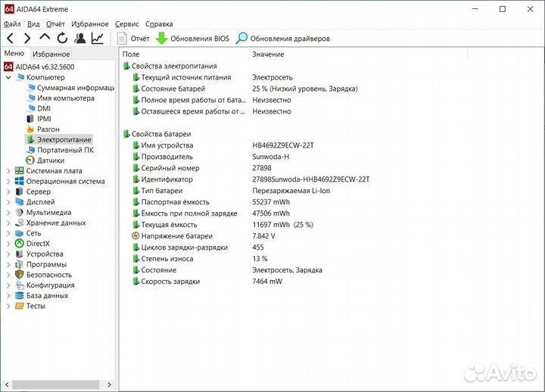Open the Сервис menu
Image resolution: width=545 pixels, height=392 pixels.
pos(126,24)
